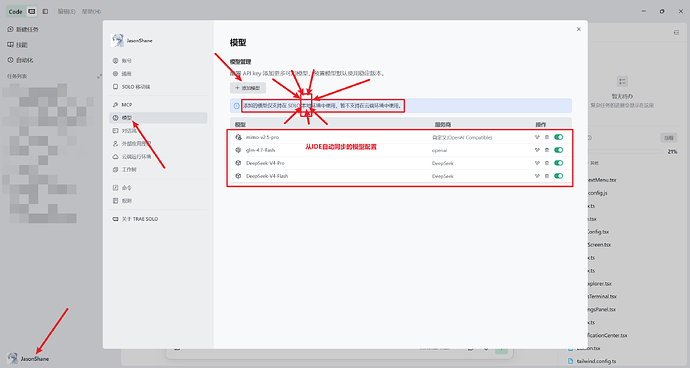This screenshot has height=368, width=690.
Task: Click 新建任务 in the main window sidebar
Action: tap(23, 29)
